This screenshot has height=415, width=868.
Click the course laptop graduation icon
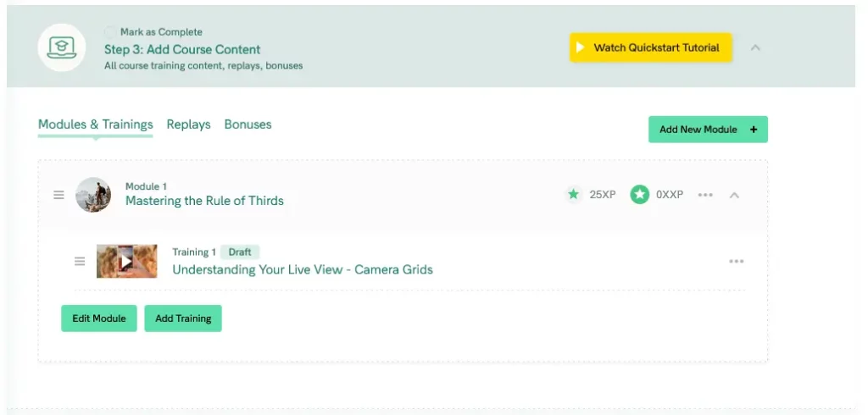pos(61,47)
